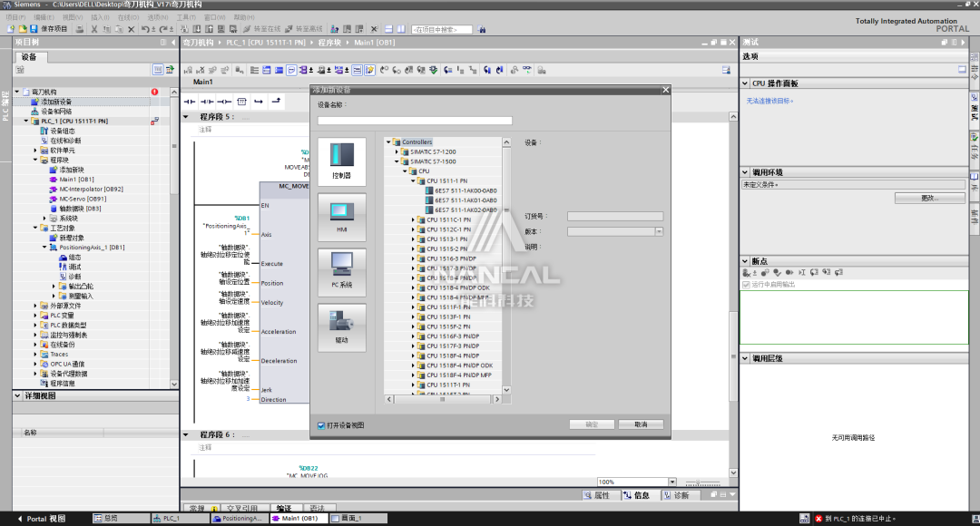Click the split editor horizontally icon
The width and height of the screenshot is (980, 526).
coord(388,29)
